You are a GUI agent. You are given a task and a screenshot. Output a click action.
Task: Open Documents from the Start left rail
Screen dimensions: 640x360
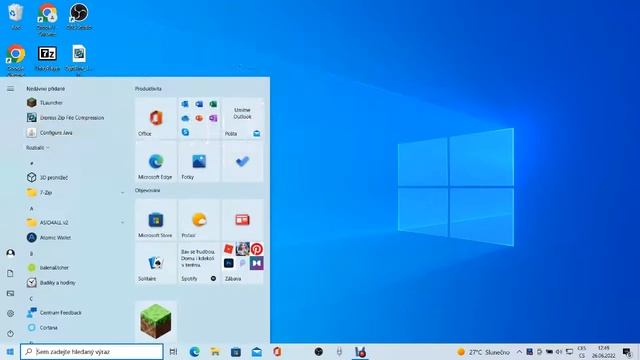click(x=11, y=273)
